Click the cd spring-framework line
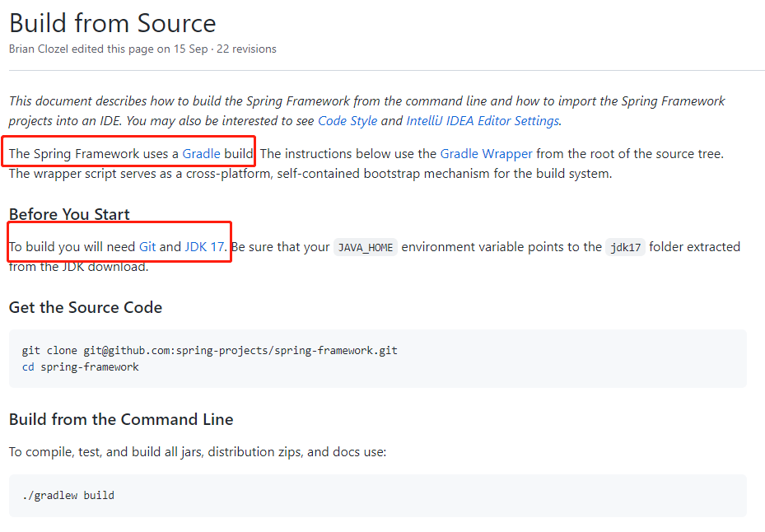This screenshot has width=765, height=532. 81,367
